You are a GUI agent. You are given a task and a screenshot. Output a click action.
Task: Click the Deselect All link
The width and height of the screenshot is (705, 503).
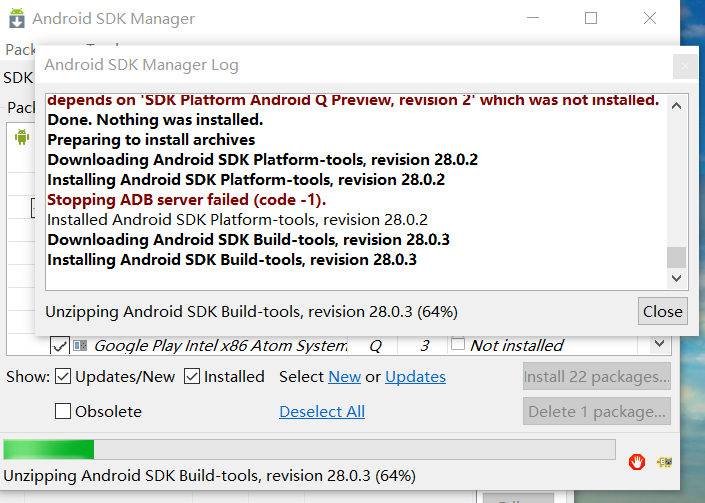pyautogui.click(x=321, y=411)
